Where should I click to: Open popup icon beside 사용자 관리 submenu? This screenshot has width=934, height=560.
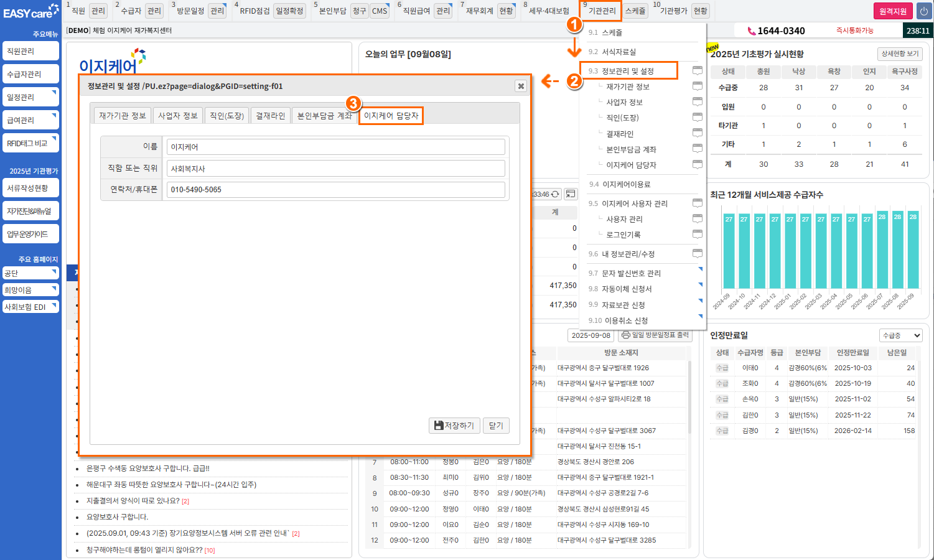698,218
